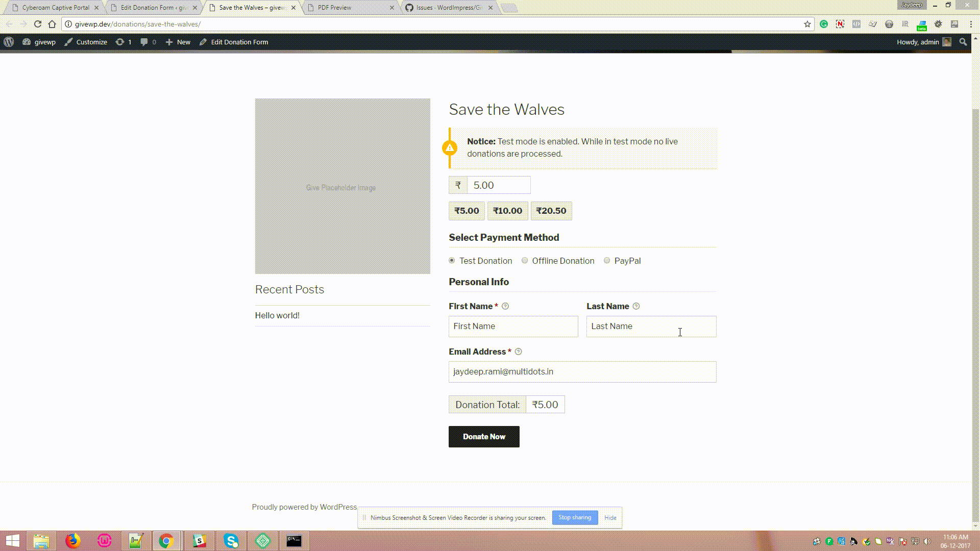The image size is (980, 551).
Task: Show the Last Name help tooltip icon
Action: (x=636, y=307)
